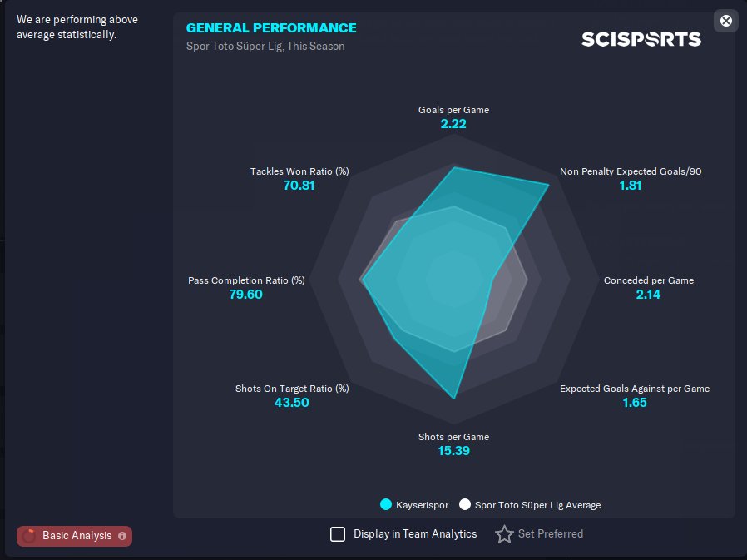Toggle the Spor Toto Süper Lig Average legend dot
The image size is (747, 560).
pos(464,504)
